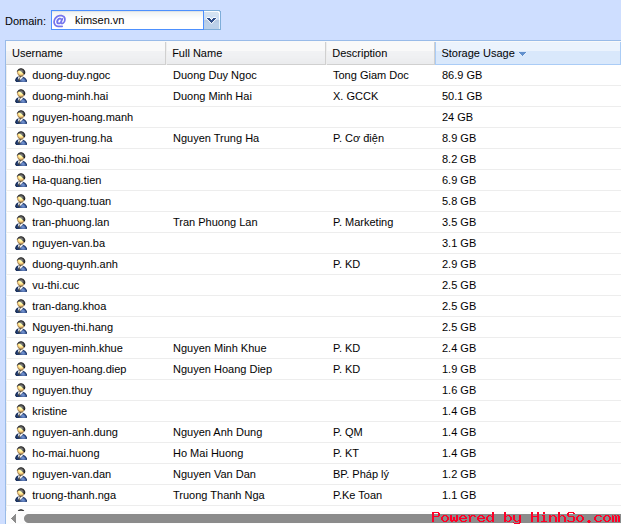
Task: Click user icon next to duong-minh.hai
Action: point(21,96)
